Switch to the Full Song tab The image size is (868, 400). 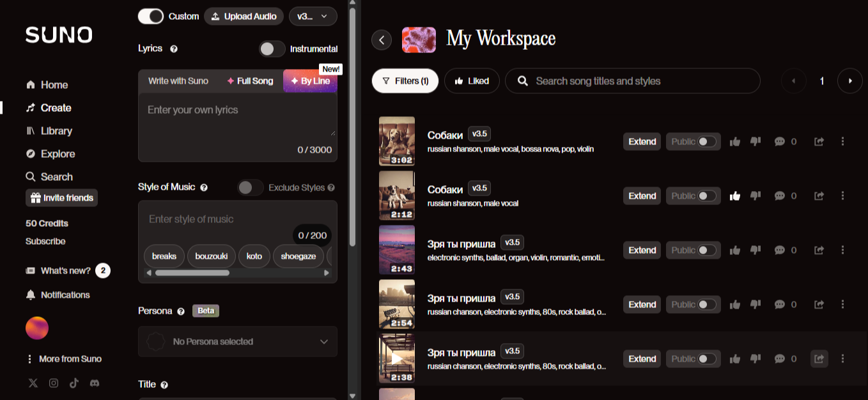(250, 81)
